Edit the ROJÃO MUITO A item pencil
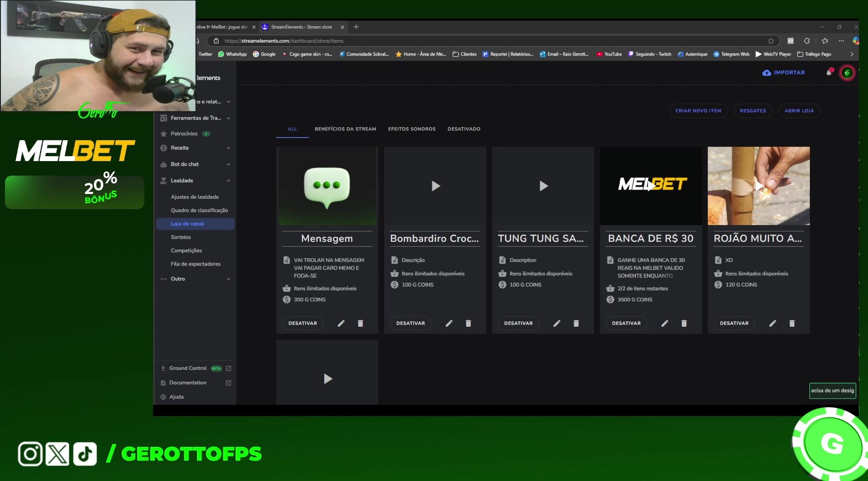The height and width of the screenshot is (481, 868). pos(773,323)
